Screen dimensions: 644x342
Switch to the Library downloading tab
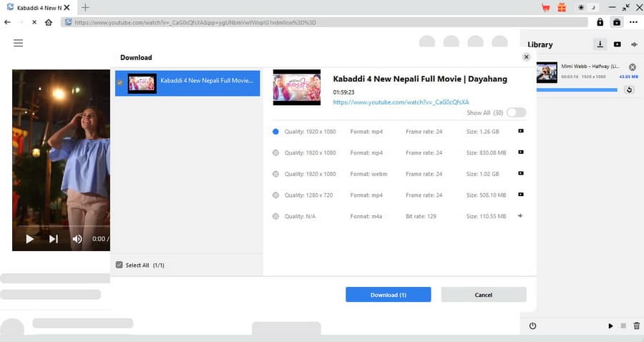coord(600,44)
